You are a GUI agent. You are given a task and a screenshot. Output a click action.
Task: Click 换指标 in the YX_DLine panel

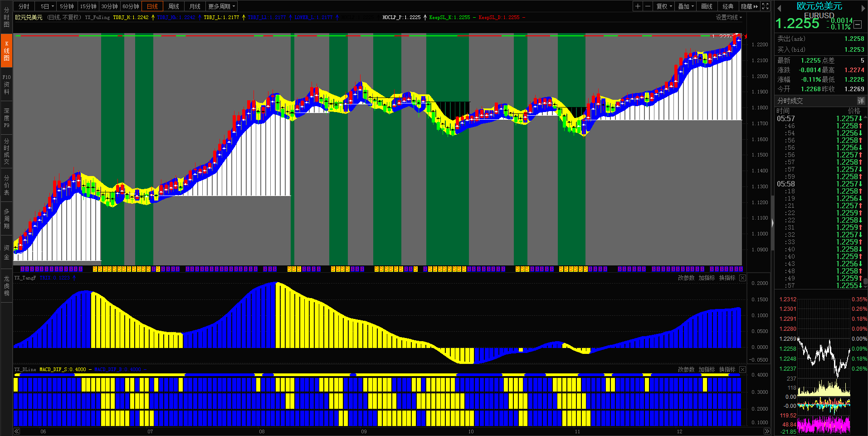727,370
